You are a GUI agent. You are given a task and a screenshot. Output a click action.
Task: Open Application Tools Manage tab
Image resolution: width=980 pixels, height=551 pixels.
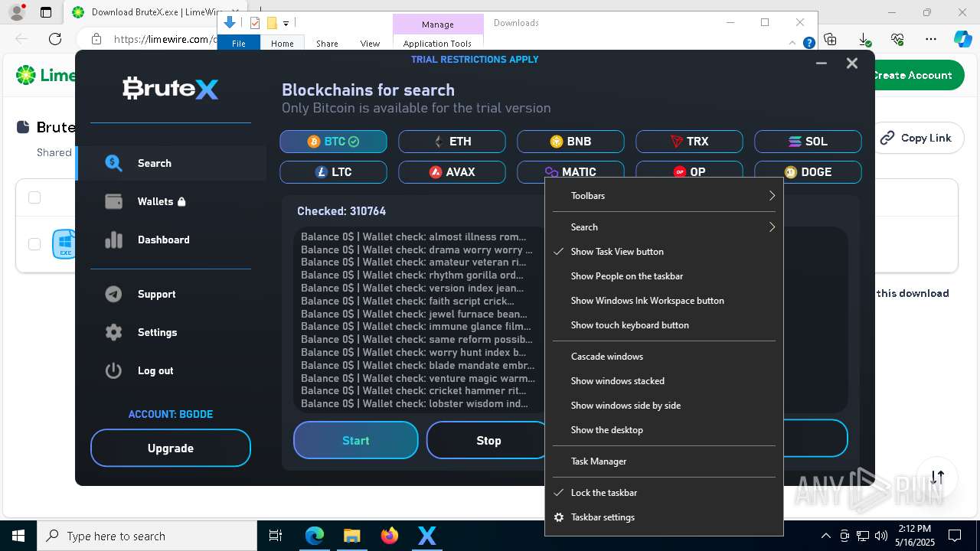click(438, 24)
